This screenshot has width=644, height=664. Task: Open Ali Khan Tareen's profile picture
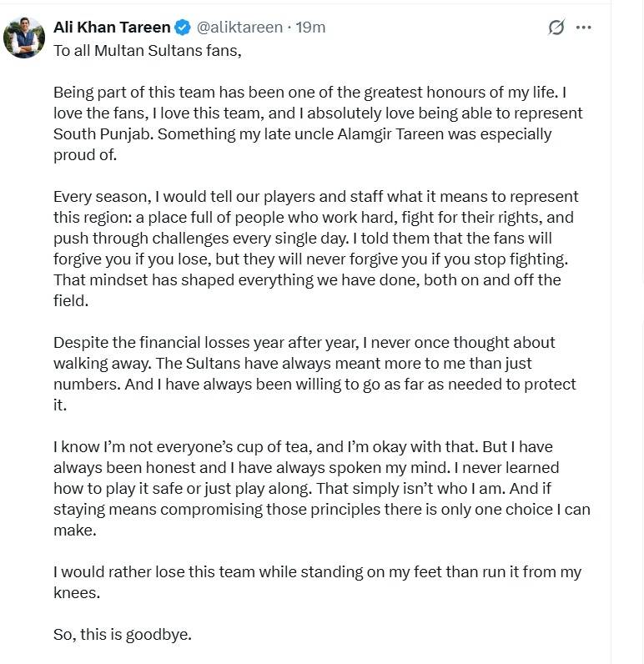coord(24,38)
